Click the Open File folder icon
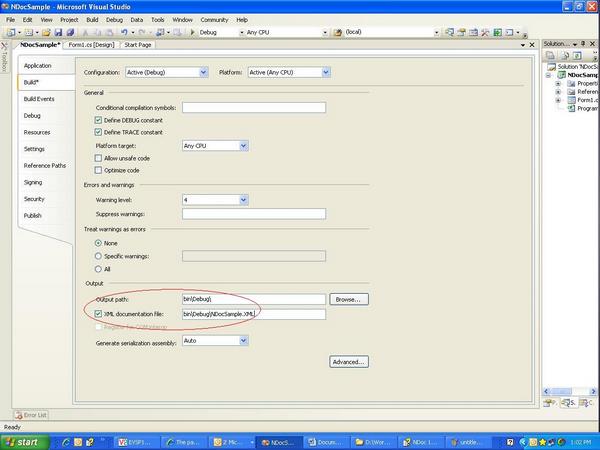The height and width of the screenshot is (450, 600). click(x=46, y=33)
